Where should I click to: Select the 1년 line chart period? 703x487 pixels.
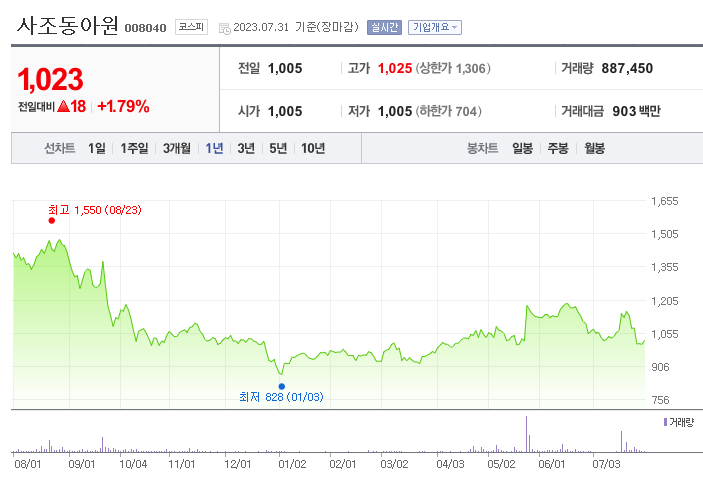214,148
